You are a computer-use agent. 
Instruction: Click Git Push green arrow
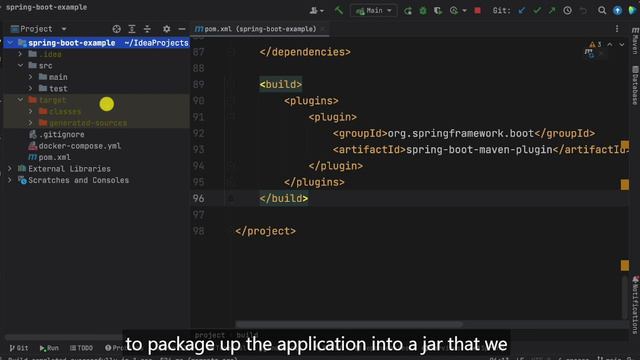[552, 11]
